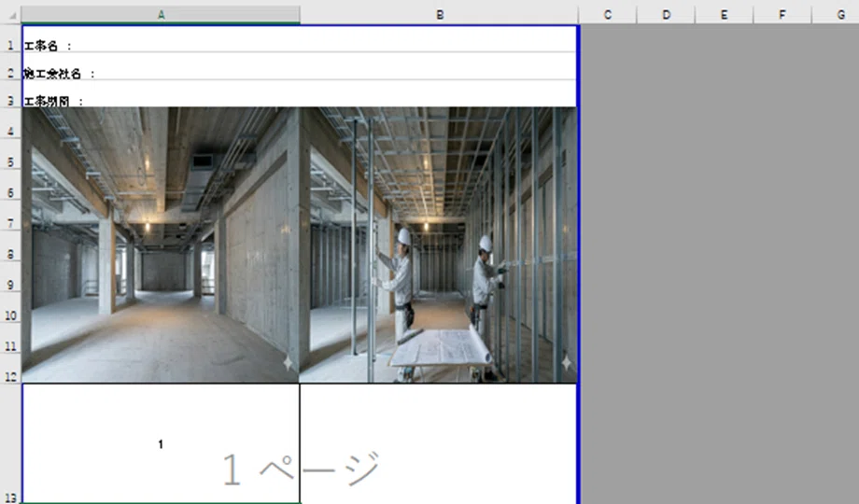This screenshot has height=504, width=859.
Task: Click the Select All corner triangle
Action: tap(11, 15)
